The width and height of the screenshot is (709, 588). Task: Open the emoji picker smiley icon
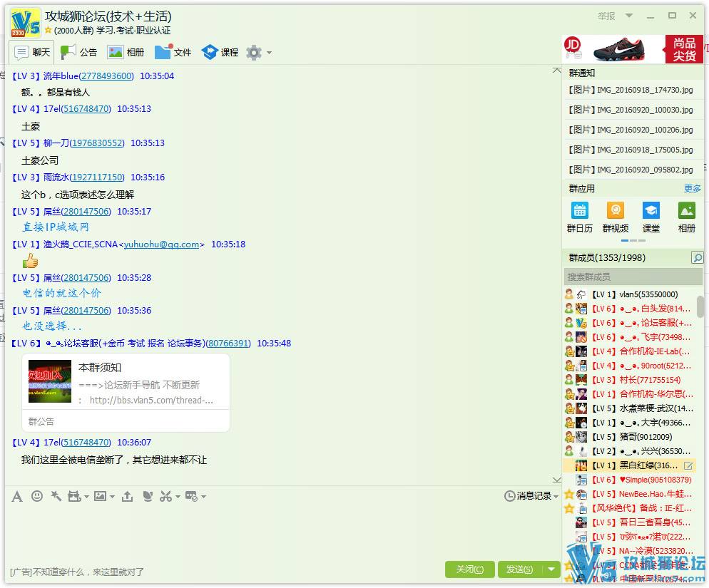36,496
